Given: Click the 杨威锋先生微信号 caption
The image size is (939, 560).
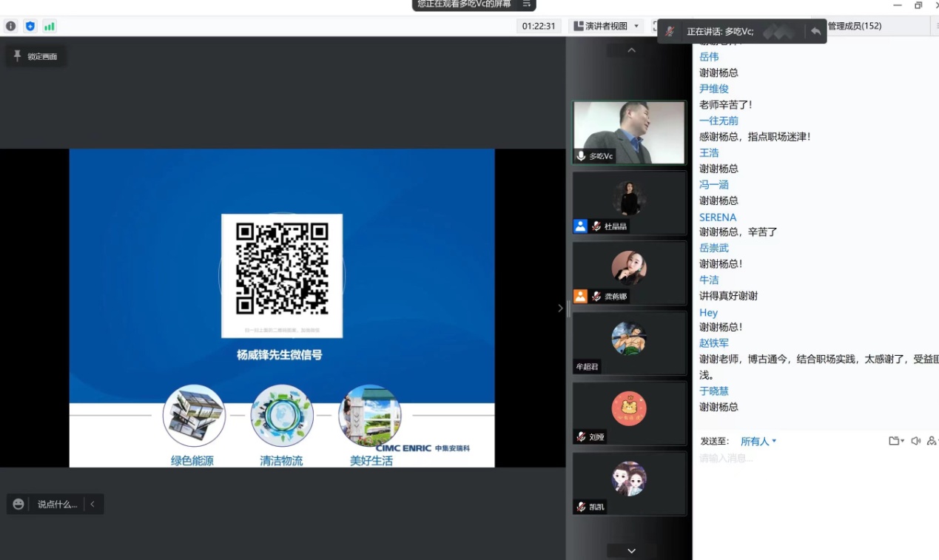Looking at the screenshot, I should tap(280, 355).
